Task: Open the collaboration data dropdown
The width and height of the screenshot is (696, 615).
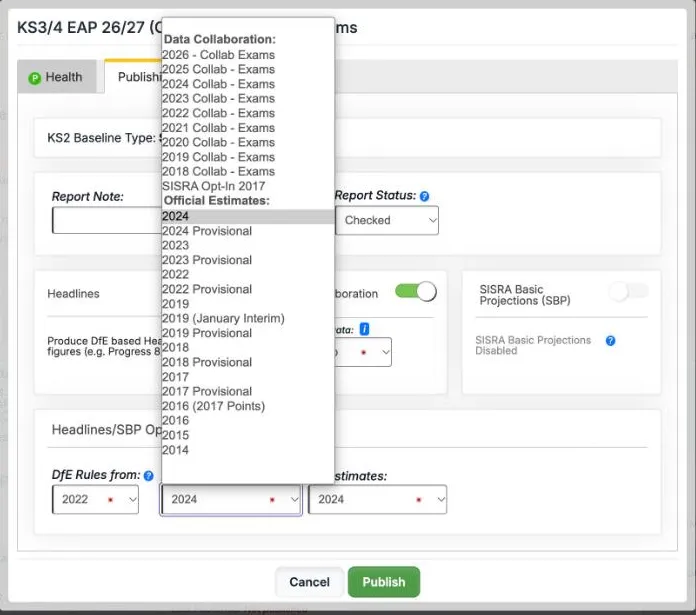Action: pos(363,352)
